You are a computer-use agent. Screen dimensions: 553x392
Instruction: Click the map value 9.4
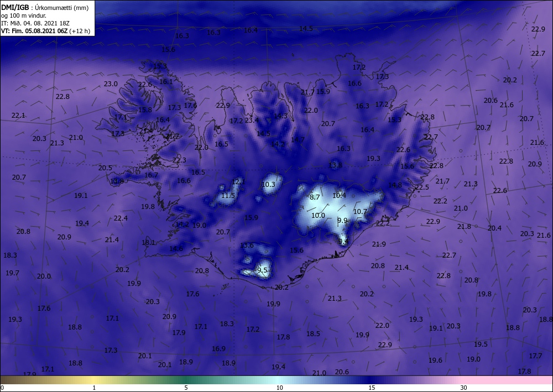point(343,242)
